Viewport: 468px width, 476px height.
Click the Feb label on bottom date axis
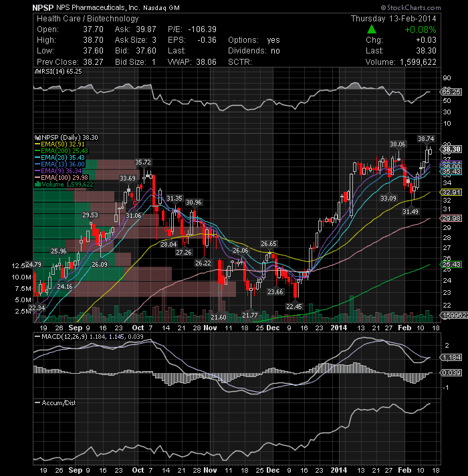404,470
